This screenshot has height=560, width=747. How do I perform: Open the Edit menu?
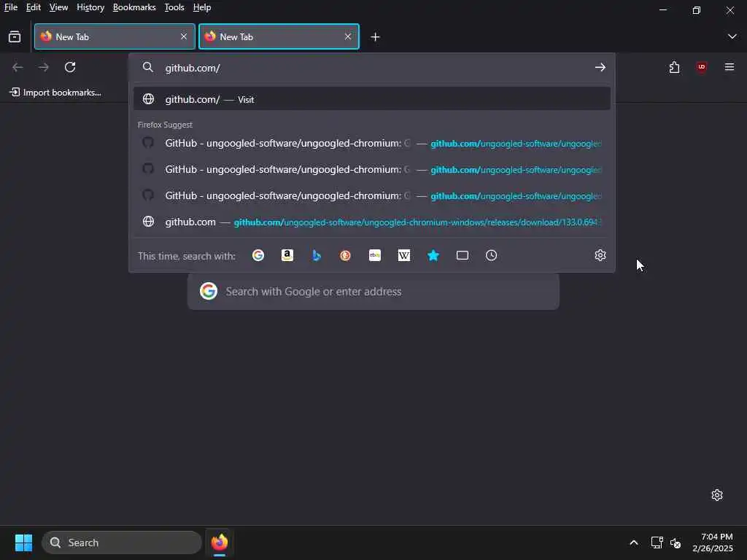click(34, 7)
